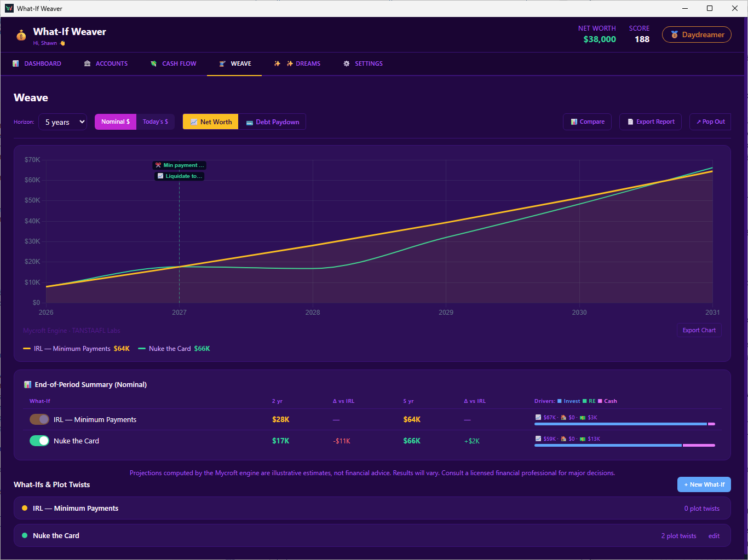Click the What-If column header
Viewport: 748px width, 560px height.
coord(40,401)
